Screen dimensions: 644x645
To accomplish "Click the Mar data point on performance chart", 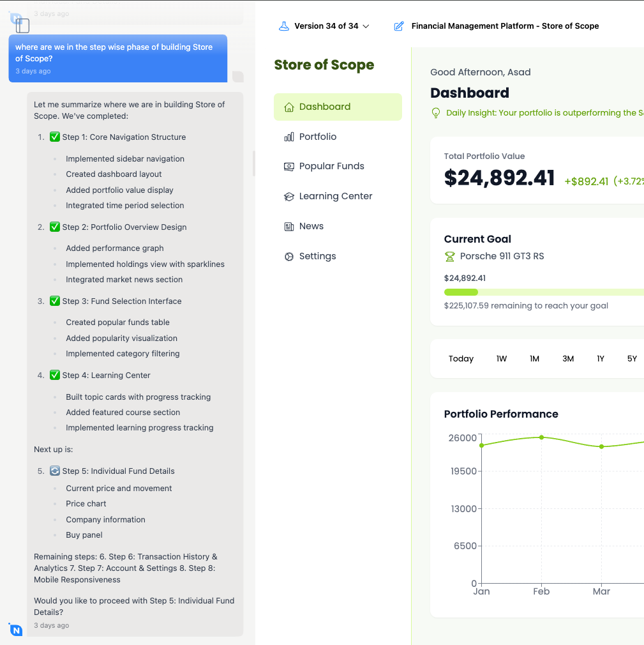I will tap(602, 446).
